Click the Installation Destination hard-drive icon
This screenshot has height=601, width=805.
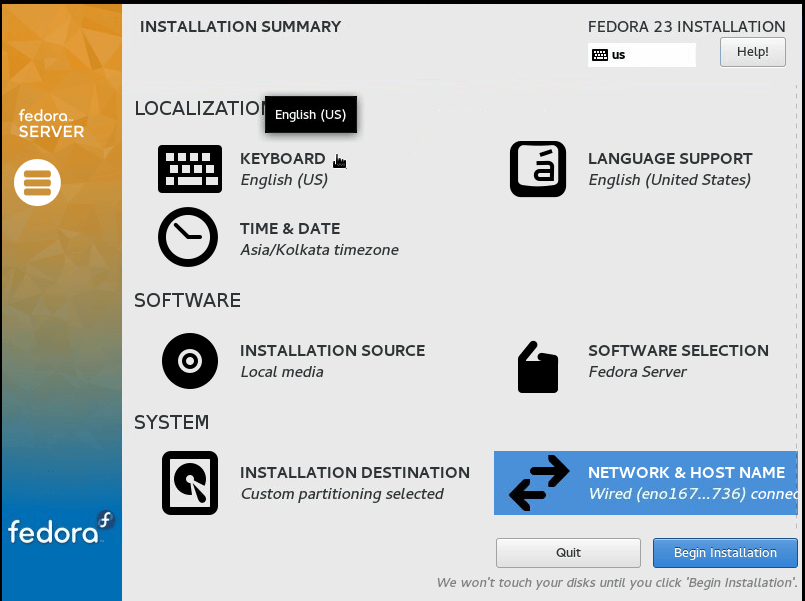190,482
